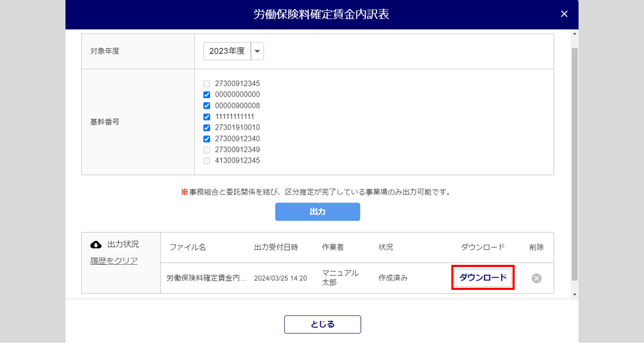
Task: Click the vertical scrollbar thumb
Action: coord(574,164)
